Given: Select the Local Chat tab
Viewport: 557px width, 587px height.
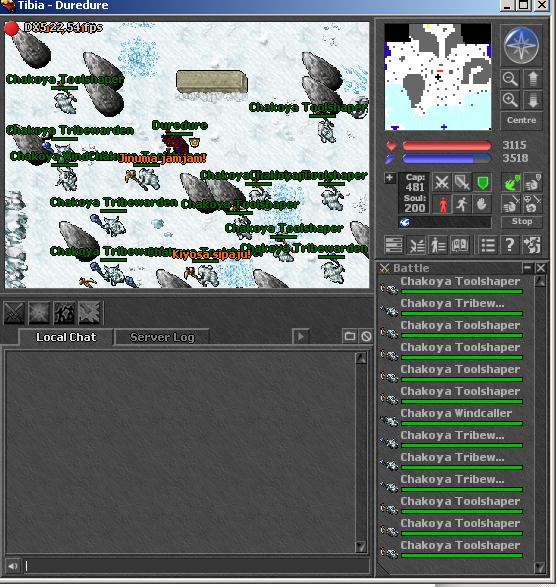Looking at the screenshot, I should [x=66, y=337].
